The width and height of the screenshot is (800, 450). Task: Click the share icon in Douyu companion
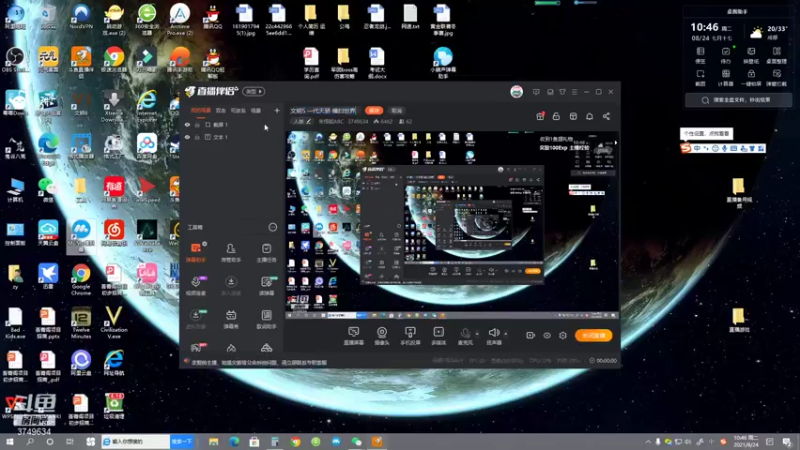[606, 116]
